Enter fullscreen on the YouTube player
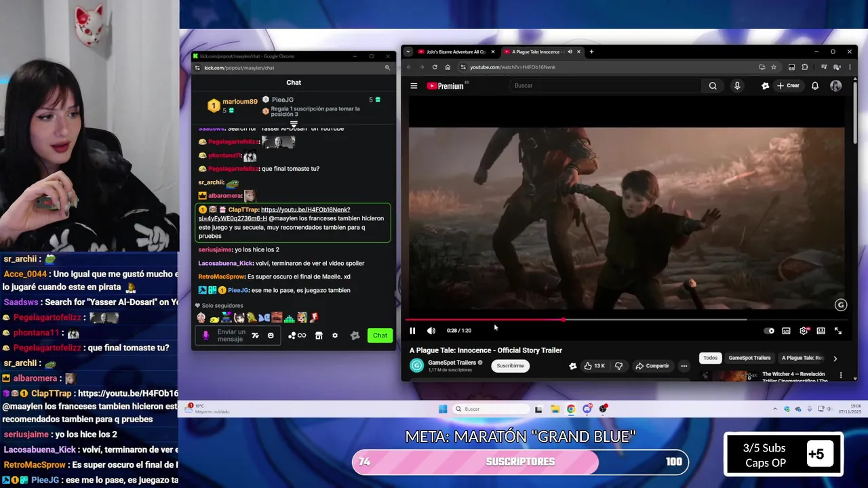The height and width of the screenshot is (488, 868). coord(838,331)
